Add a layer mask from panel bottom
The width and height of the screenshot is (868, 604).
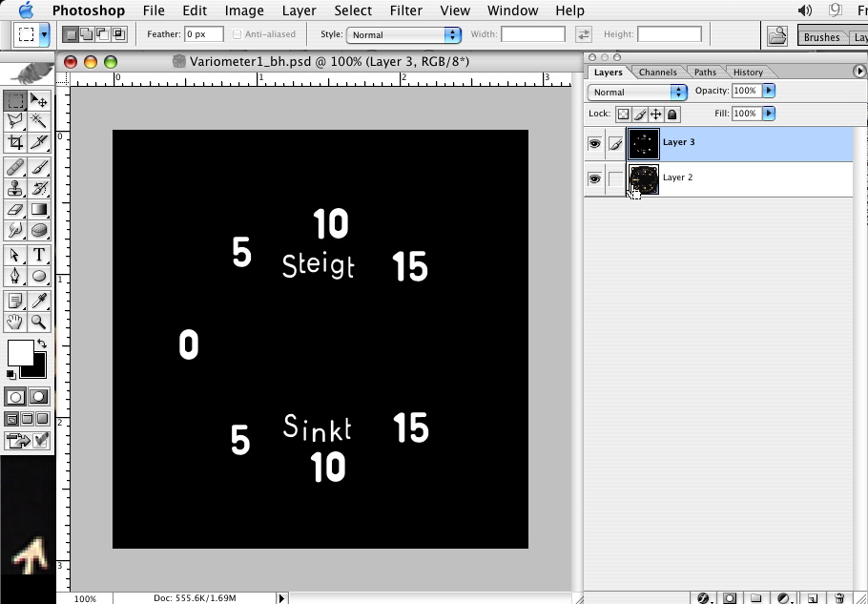(x=730, y=598)
